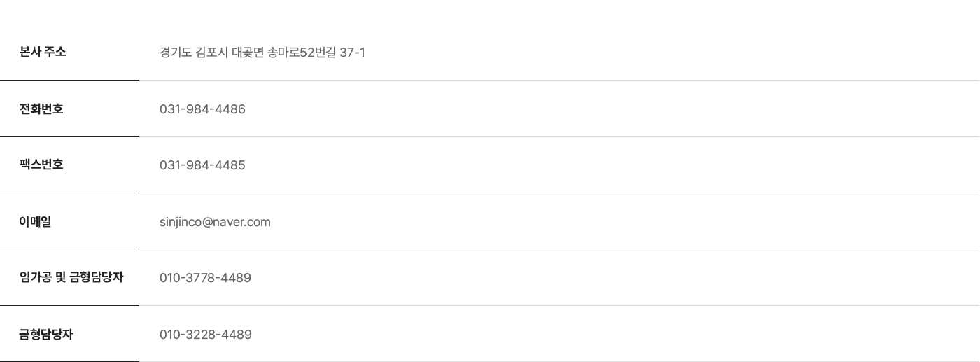Click the 이메일 label
Screen dimensions: 980x362
[35, 221]
